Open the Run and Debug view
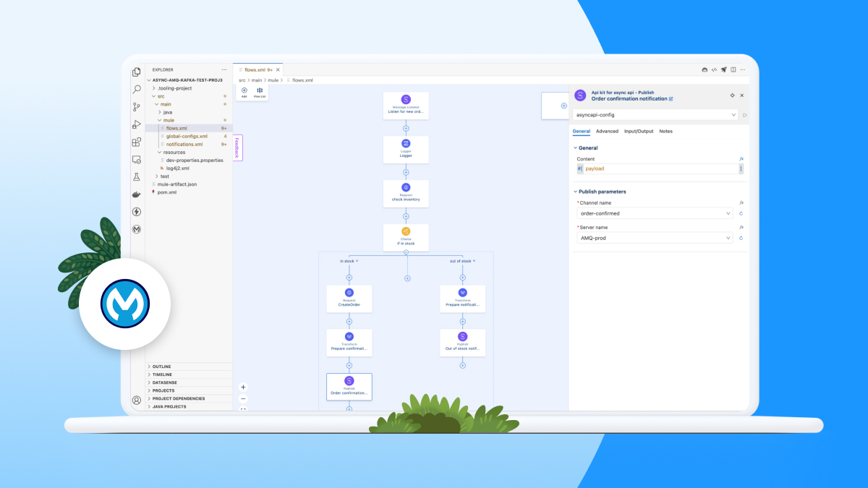Image resolution: width=868 pixels, height=488 pixels. click(136, 124)
